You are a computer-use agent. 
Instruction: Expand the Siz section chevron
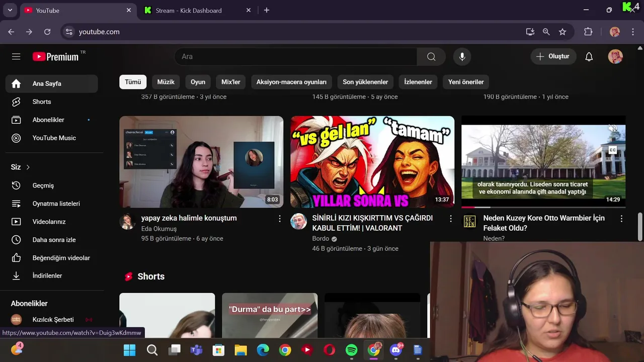(28, 167)
